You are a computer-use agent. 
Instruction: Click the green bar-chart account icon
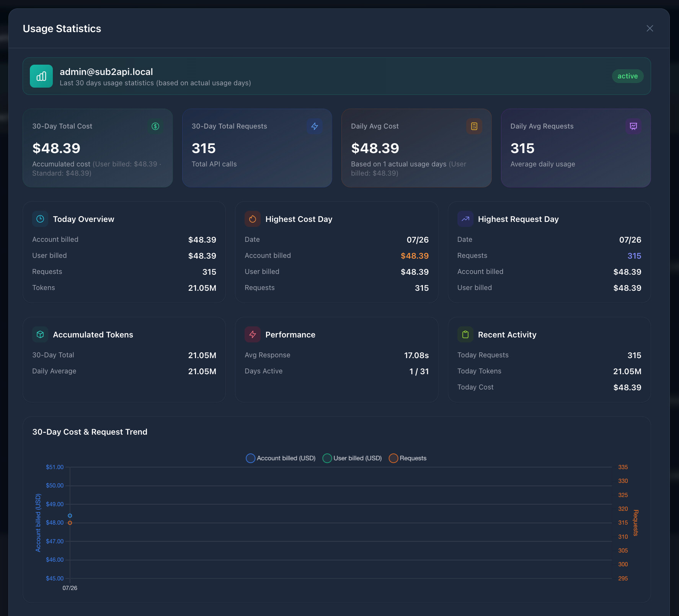[x=41, y=76]
